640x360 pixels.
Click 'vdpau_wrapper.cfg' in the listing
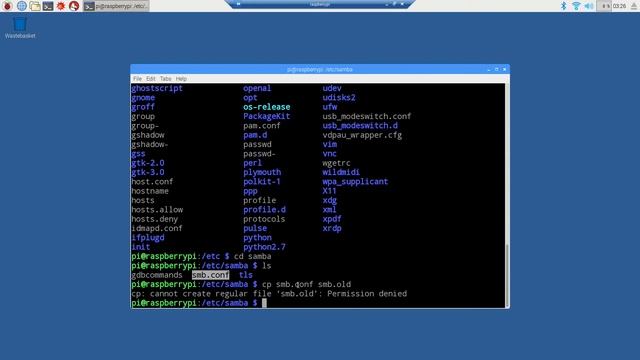tap(362, 135)
